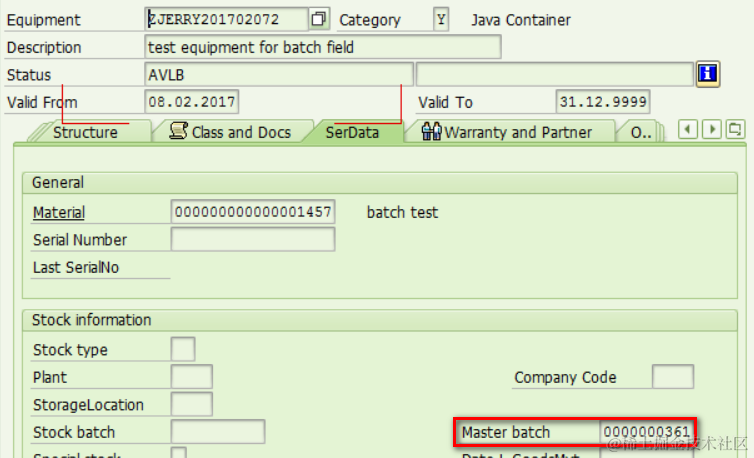Click the Material number field

[x=253, y=212]
